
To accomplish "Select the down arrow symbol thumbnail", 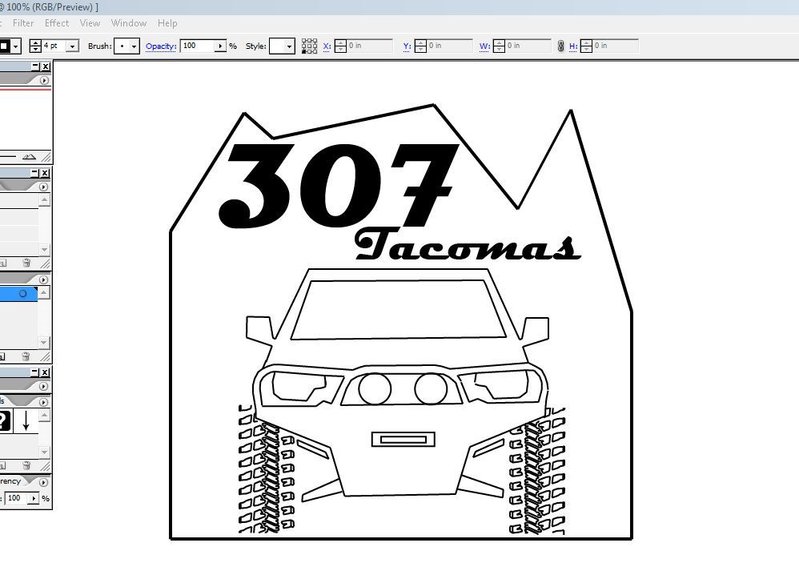I will (x=26, y=421).
